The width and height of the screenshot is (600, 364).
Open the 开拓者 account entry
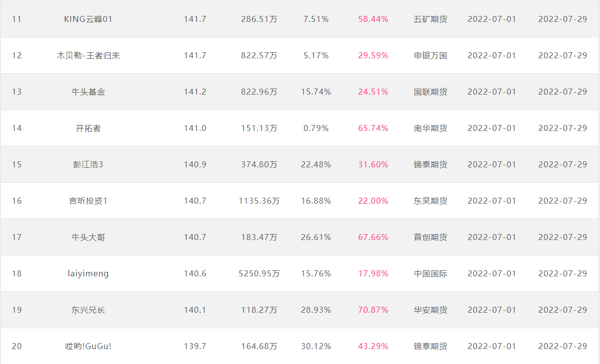pyautogui.click(x=88, y=128)
